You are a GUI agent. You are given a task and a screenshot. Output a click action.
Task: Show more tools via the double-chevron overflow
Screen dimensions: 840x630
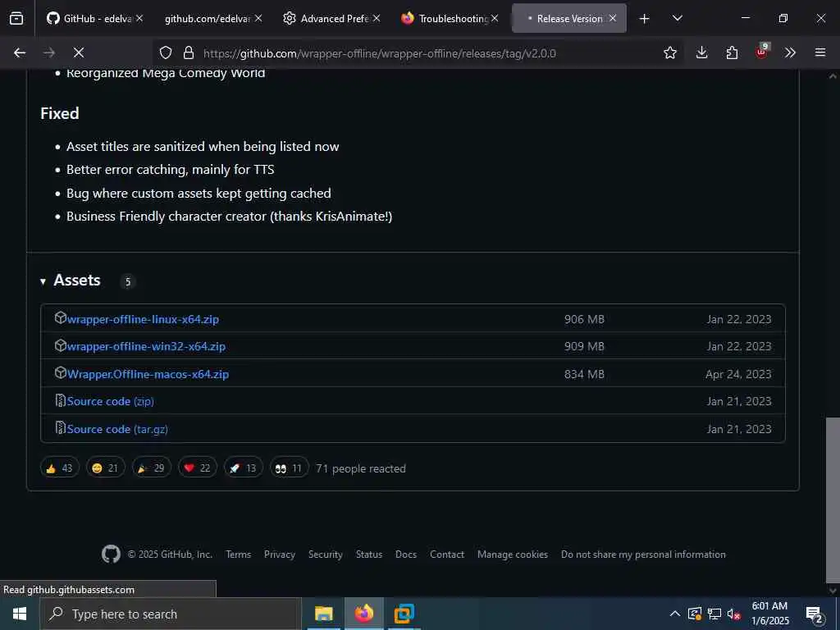coord(790,52)
